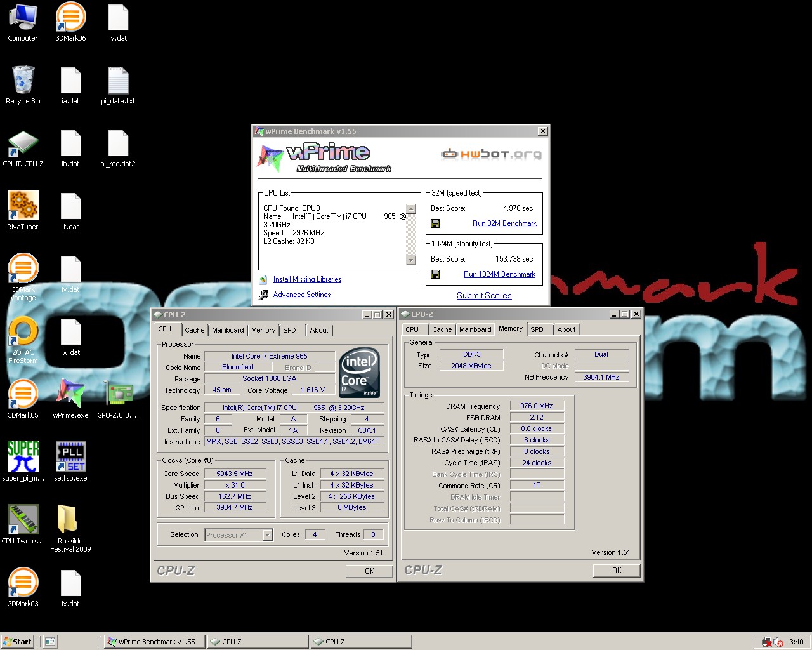Click the 153.738 sec best score
812x650 pixels.
click(x=514, y=259)
